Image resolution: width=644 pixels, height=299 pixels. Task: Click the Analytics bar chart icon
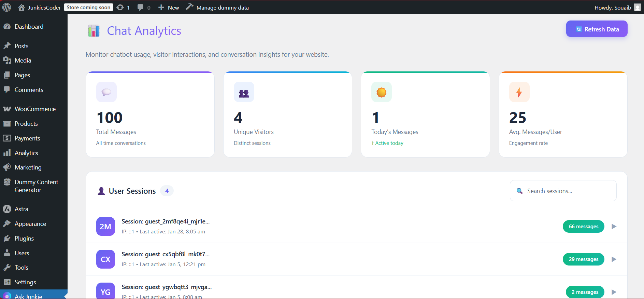tap(7, 153)
